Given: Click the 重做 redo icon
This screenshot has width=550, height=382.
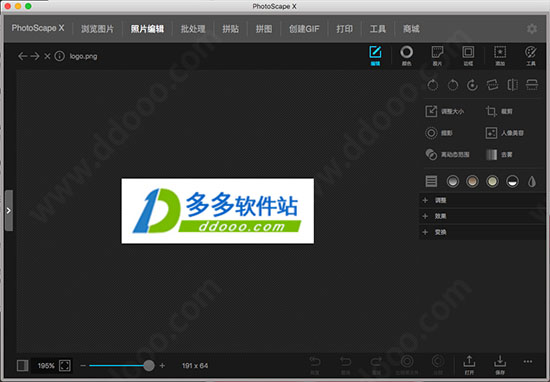Looking at the screenshot, I should coord(376,365).
